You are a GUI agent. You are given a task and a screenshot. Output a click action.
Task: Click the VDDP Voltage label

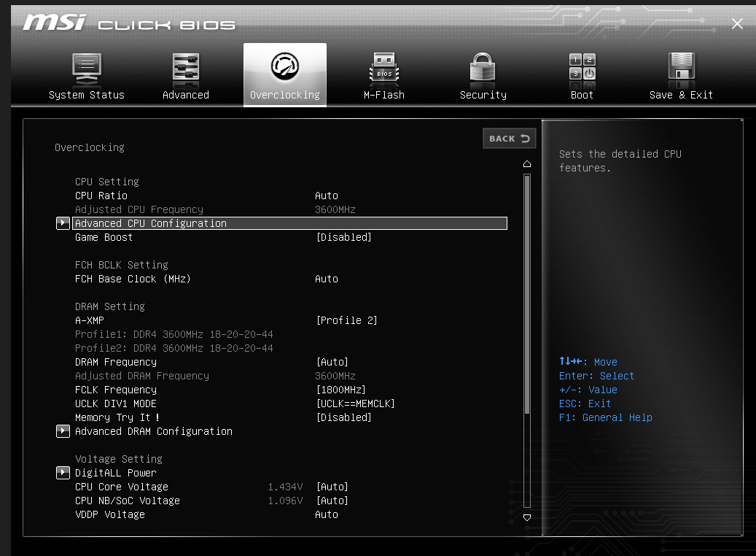coord(110,514)
